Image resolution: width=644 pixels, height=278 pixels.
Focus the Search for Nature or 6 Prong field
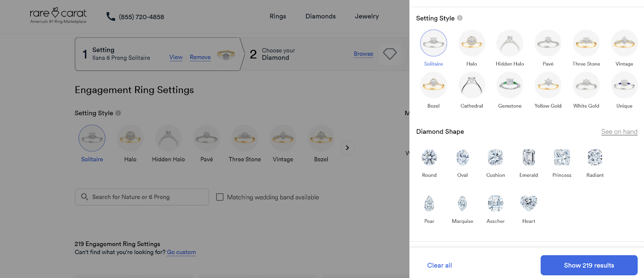(x=142, y=197)
